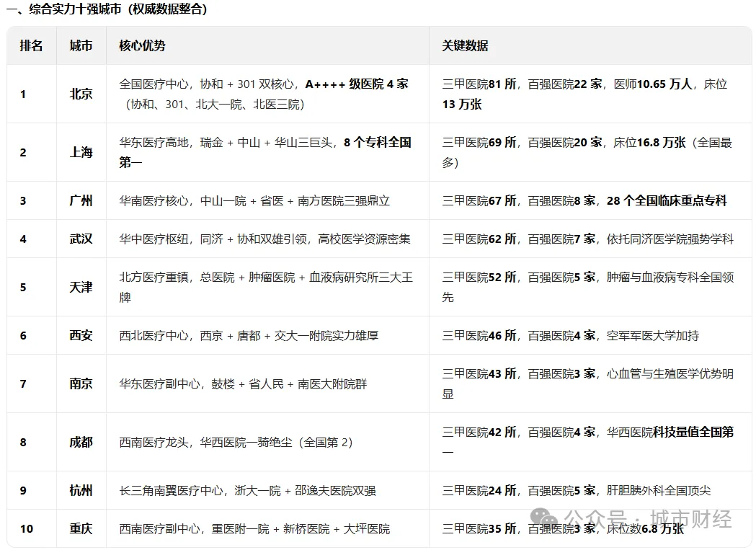756x550 pixels.
Task: Click rank number 5 in Tianjin row
Action: point(22,287)
